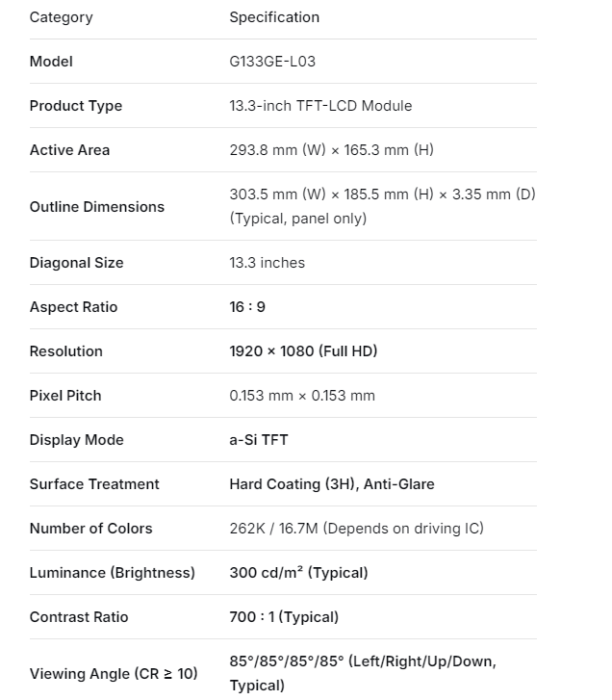This screenshot has height=700, width=612.
Task: Click the a-Si TFT display mode value
Action: (x=259, y=440)
